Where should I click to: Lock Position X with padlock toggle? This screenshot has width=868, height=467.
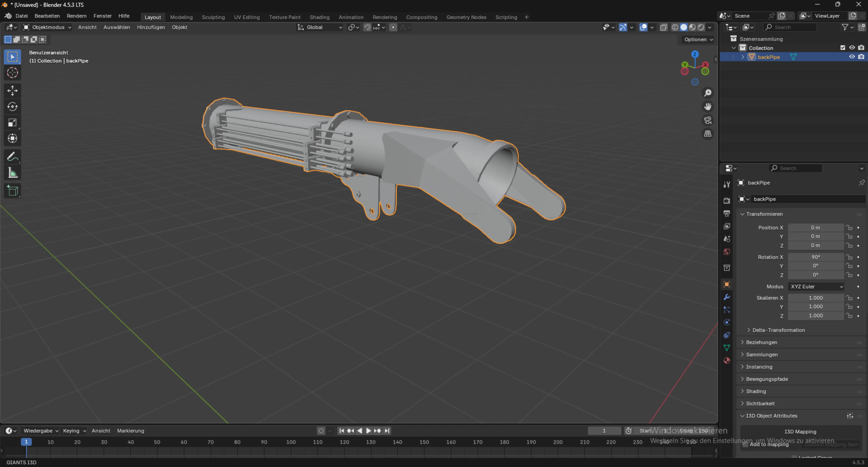[849, 228]
